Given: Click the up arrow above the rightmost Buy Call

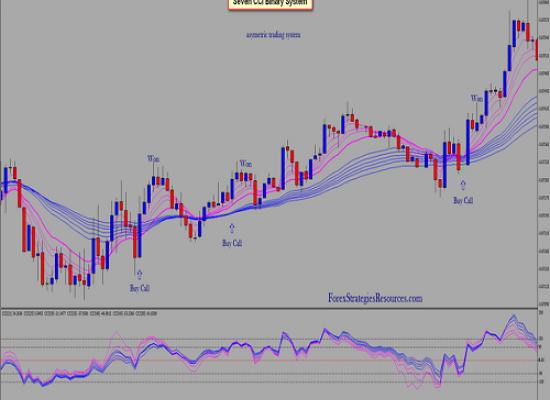Looking at the screenshot, I should point(463,185).
